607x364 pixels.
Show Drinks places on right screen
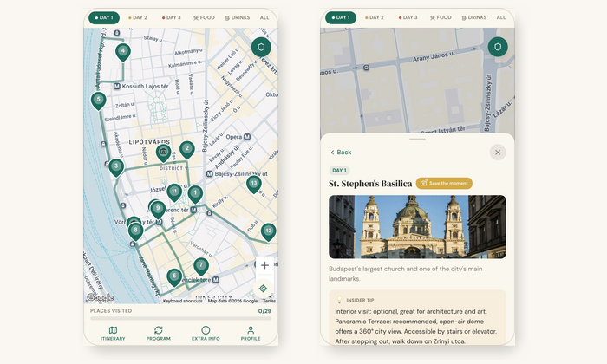coord(474,18)
